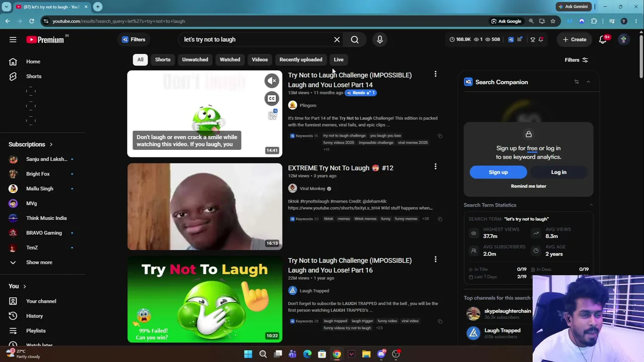Mute the Part 14 video preview
644x362 pixels.
coord(272,80)
